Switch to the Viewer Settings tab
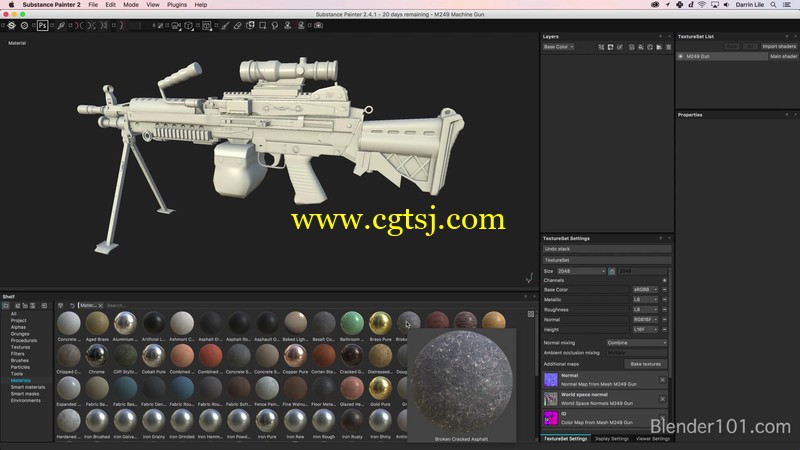This screenshot has width=800, height=450. [x=653, y=439]
